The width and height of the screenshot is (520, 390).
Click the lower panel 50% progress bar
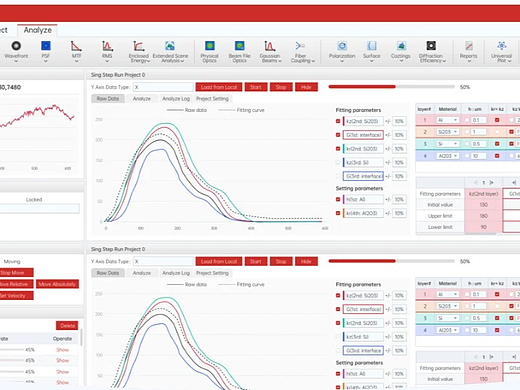[x=391, y=261]
